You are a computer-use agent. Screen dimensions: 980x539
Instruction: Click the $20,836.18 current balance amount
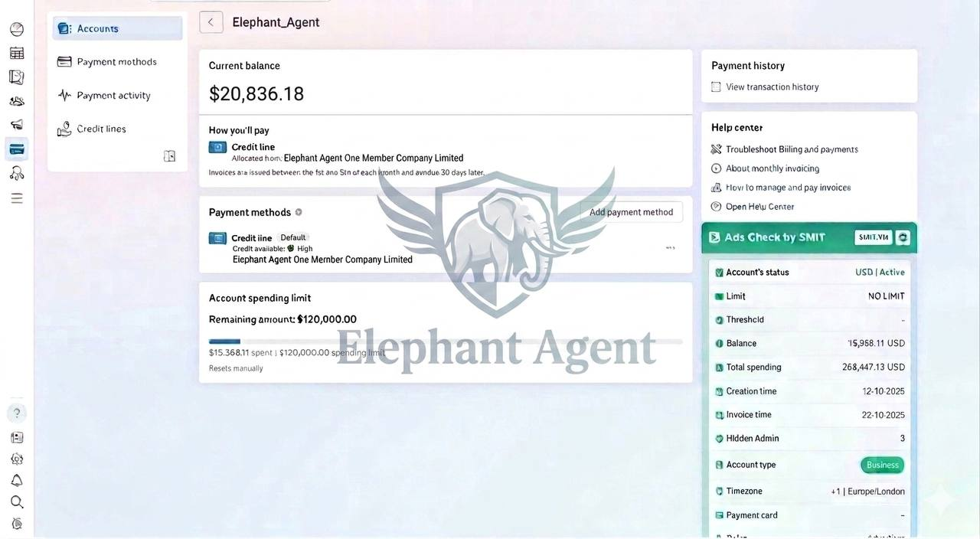(256, 94)
